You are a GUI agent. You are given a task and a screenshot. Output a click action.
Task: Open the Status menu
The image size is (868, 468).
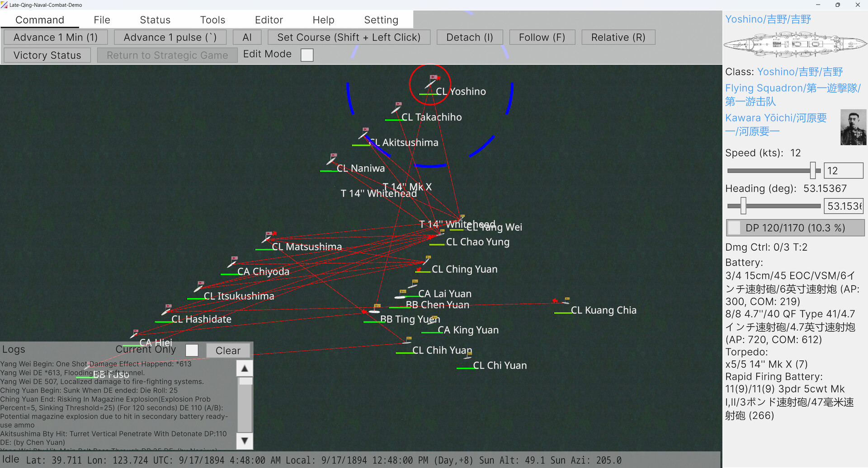coord(155,20)
